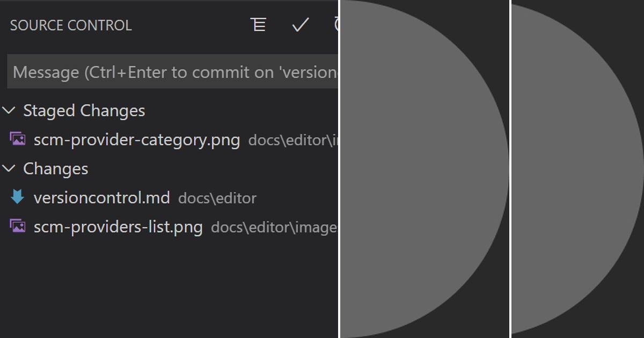
Task: Toggle the tree layout for the changes list
Action: [258, 25]
